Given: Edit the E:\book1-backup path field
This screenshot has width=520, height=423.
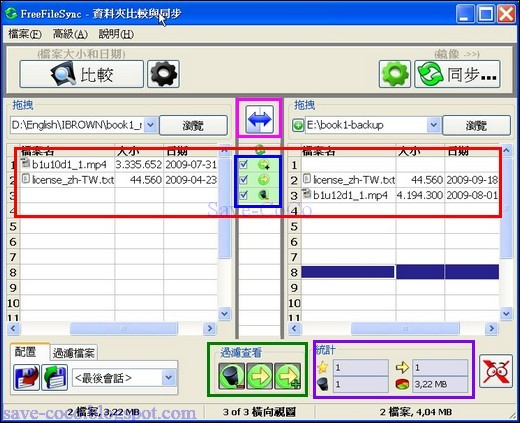Looking at the screenshot, I should (x=366, y=125).
